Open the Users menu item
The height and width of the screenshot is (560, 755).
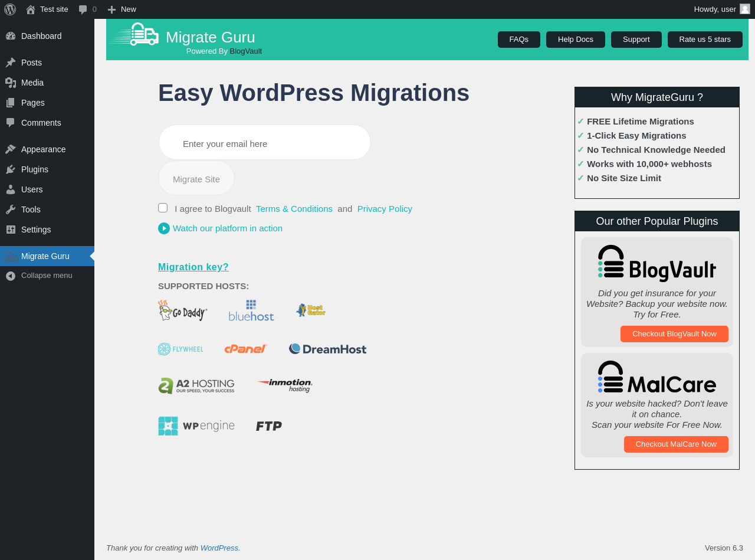pyautogui.click(x=47, y=189)
